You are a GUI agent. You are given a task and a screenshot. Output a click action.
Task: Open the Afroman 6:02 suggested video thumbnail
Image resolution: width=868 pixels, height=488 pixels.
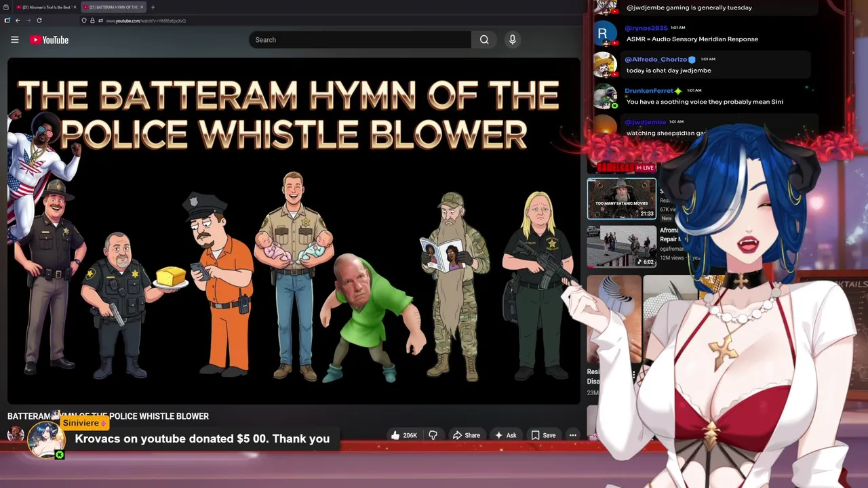pos(622,246)
